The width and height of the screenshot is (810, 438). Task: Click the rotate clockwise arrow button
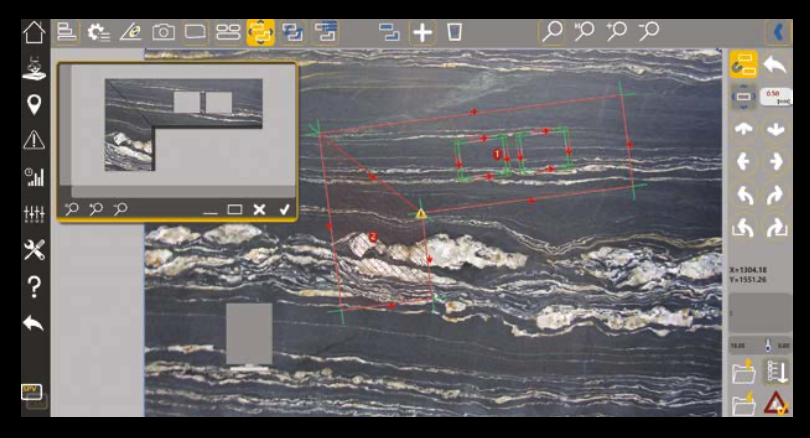(776, 195)
